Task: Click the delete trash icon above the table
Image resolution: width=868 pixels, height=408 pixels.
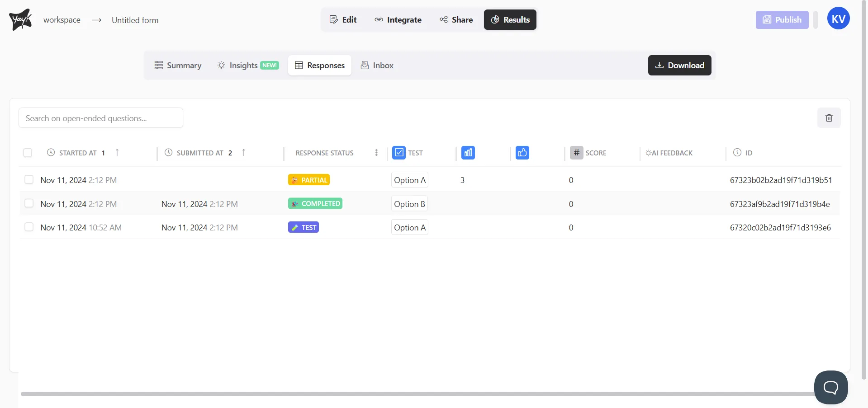Action: pos(829,117)
